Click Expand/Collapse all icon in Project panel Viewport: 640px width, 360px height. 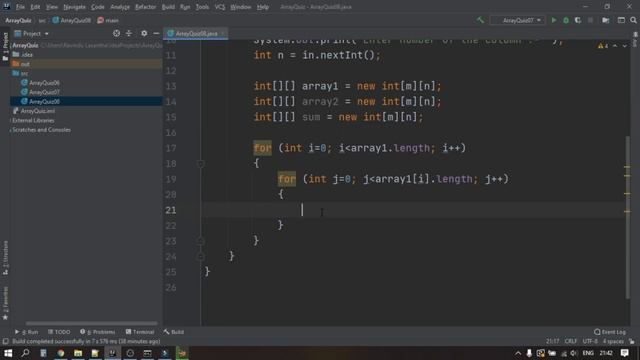coord(129,33)
